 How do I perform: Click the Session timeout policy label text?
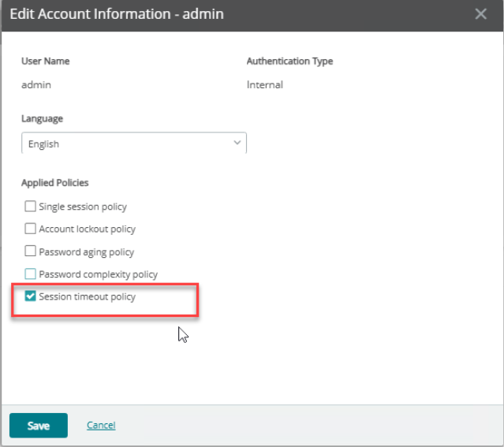coord(87,296)
